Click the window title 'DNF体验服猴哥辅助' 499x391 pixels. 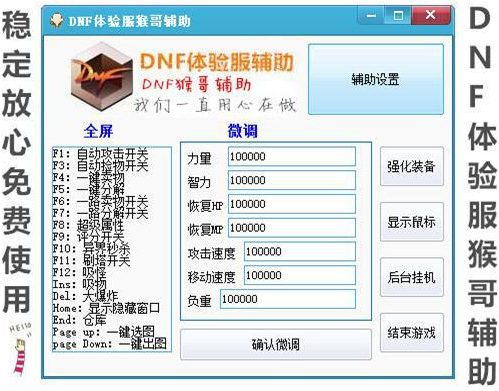pos(129,21)
